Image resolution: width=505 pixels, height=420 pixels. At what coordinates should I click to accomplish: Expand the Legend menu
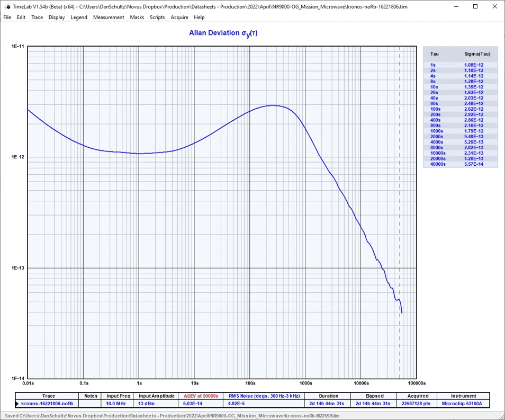click(79, 17)
